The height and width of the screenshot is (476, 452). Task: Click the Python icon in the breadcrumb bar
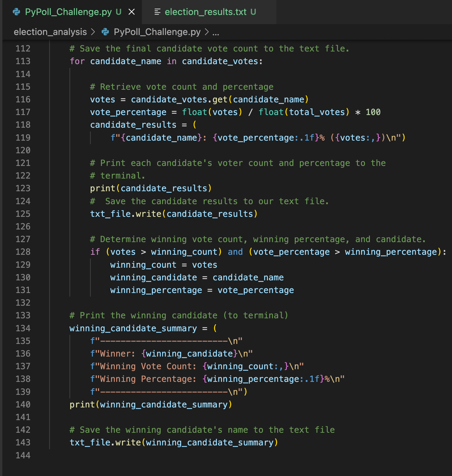pos(105,32)
